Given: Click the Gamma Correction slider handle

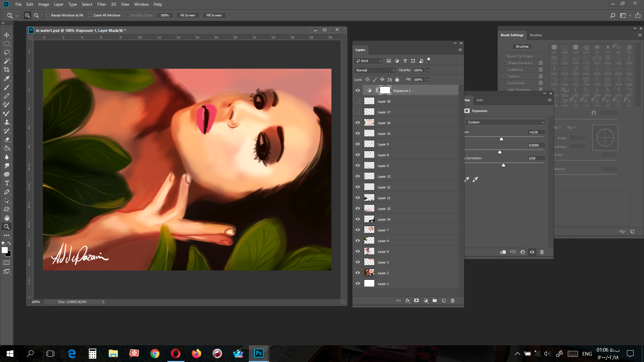Looking at the screenshot, I should click(x=503, y=165).
